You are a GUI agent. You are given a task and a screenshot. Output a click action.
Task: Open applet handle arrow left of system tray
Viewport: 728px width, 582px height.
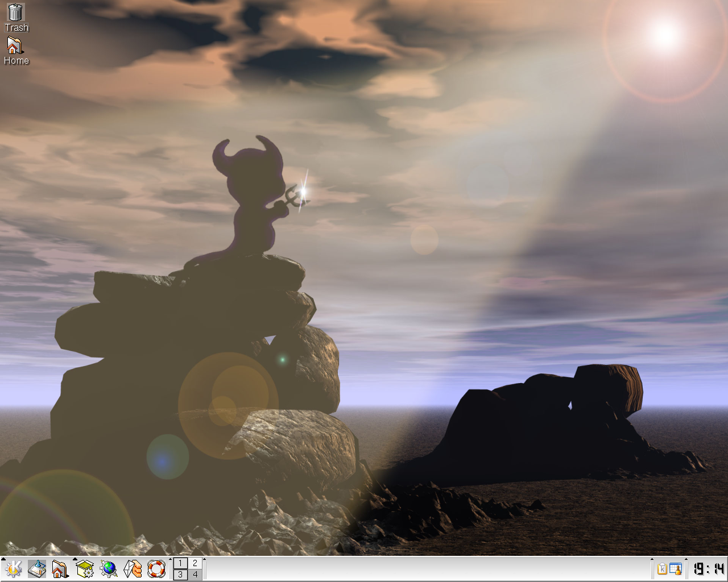tap(652, 560)
